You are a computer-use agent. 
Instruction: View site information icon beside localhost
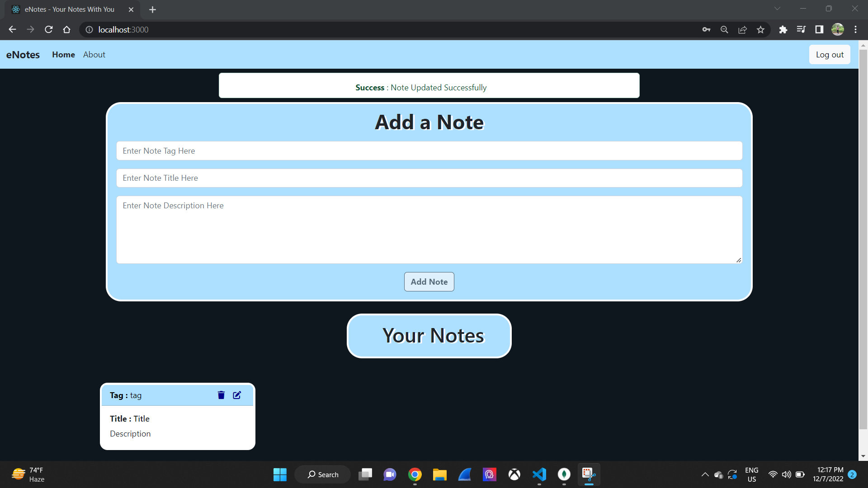90,29
